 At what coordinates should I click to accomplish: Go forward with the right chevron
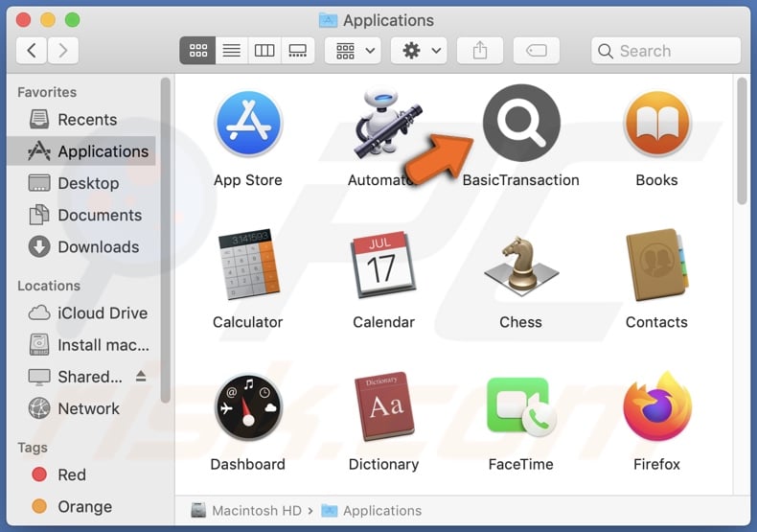62,50
